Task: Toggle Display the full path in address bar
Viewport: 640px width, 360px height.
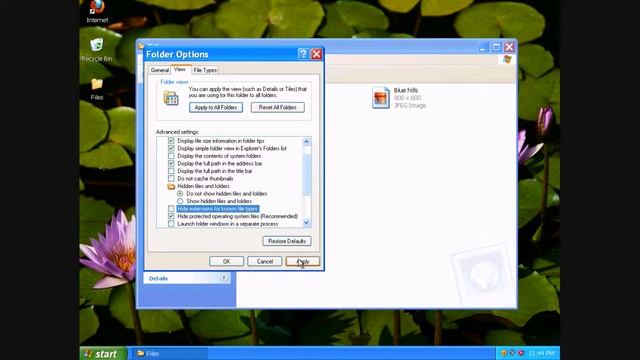Action: pyautogui.click(x=171, y=163)
